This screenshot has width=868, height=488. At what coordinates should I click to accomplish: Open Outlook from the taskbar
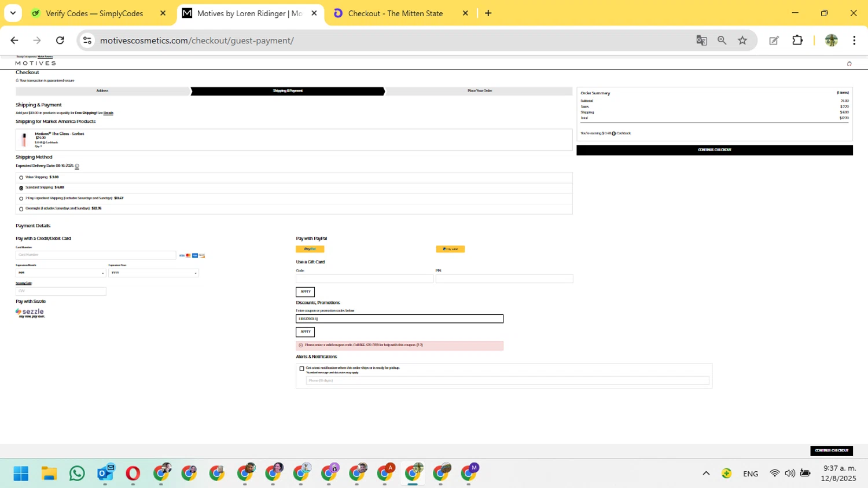pyautogui.click(x=105, y=474)
